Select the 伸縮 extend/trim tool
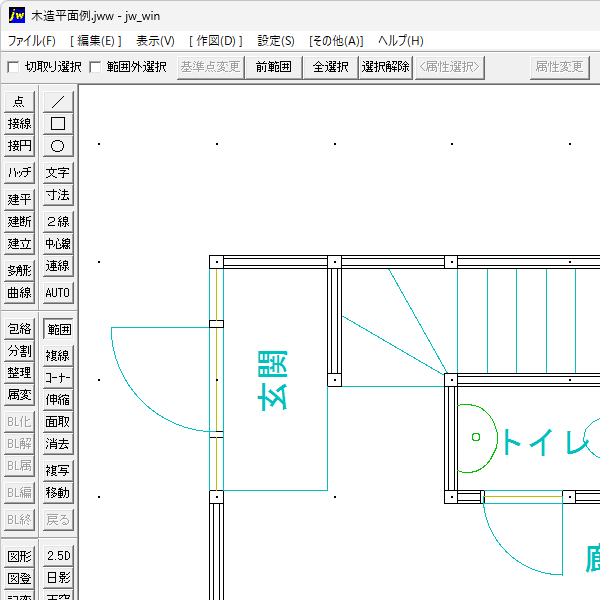Viewport: 600px width, 600px height. pyautogui.click(x=58, y=400)
